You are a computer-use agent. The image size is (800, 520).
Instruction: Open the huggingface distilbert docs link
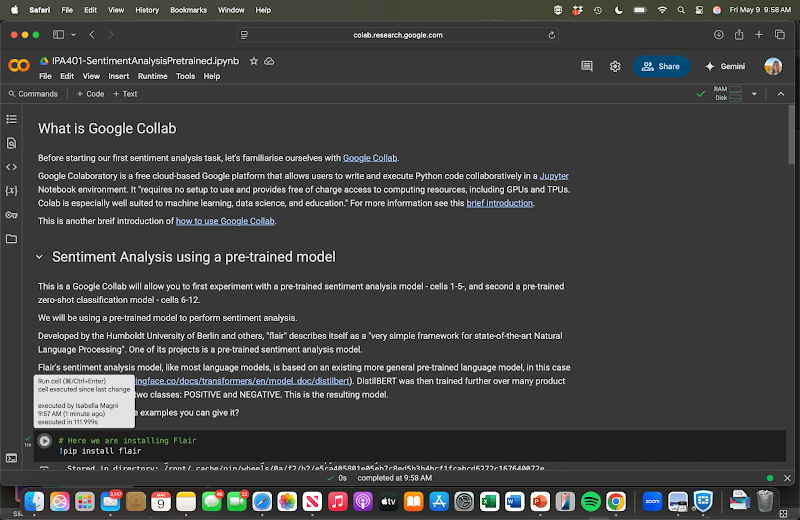pyautogui.click(x=243, y=381)
